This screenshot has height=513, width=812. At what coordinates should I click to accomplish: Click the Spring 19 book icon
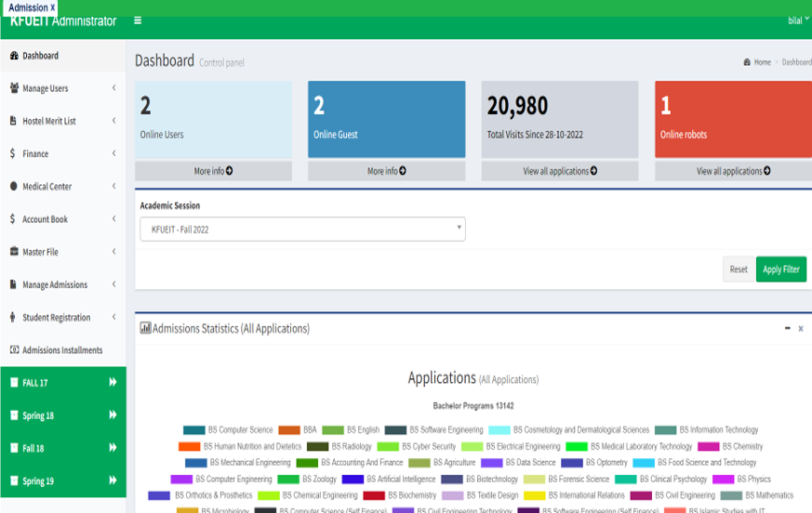(x=14, y=480)
